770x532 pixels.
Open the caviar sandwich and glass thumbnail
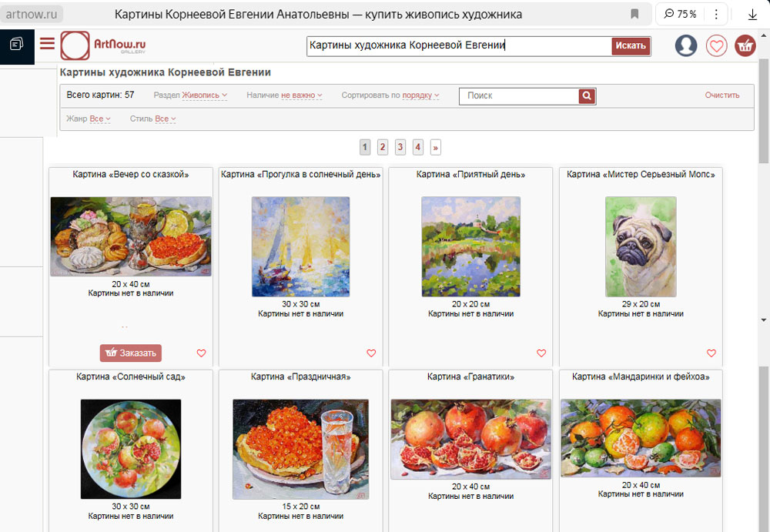click(x=300, y=449)
